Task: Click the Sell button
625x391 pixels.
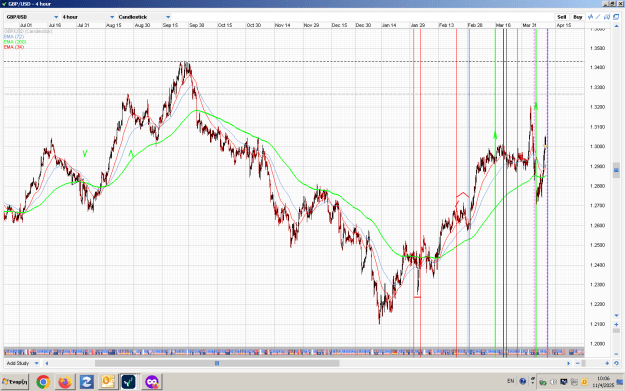Action: [x=562, y=17]
